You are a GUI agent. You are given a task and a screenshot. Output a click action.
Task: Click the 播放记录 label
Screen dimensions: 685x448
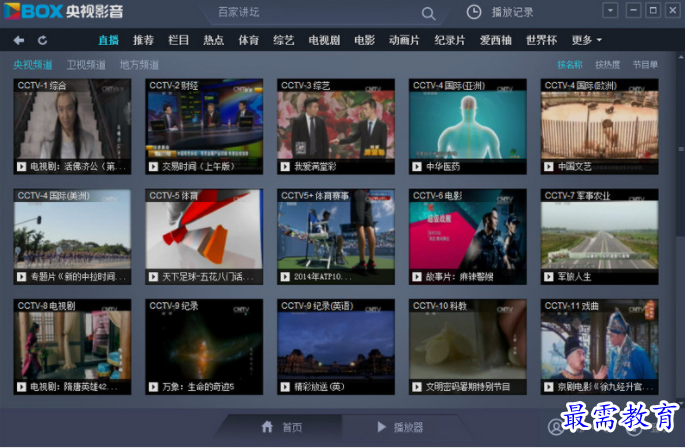tap(512, 13)
